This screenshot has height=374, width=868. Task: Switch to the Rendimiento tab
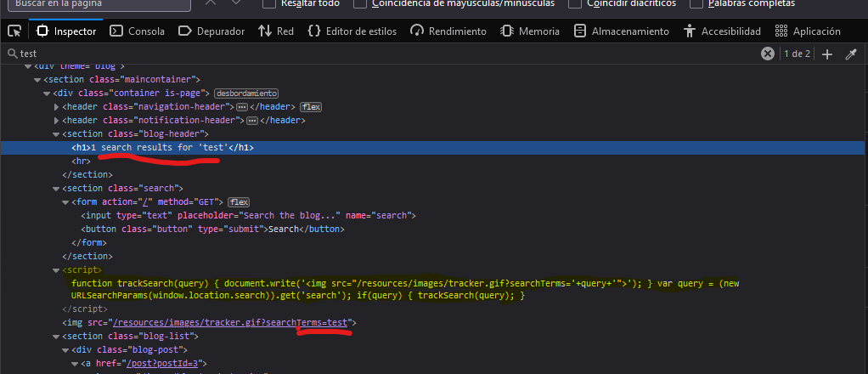click(449, 31)
